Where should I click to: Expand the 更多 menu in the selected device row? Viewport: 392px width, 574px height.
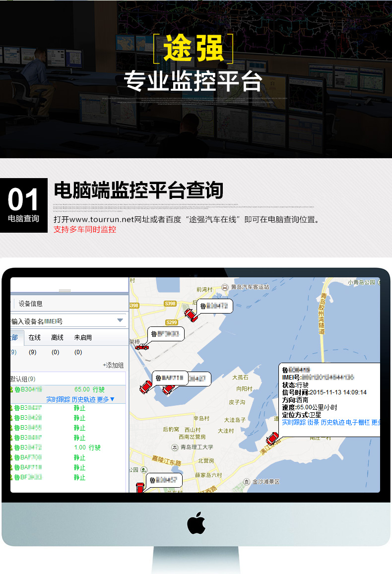coord(105,399)
